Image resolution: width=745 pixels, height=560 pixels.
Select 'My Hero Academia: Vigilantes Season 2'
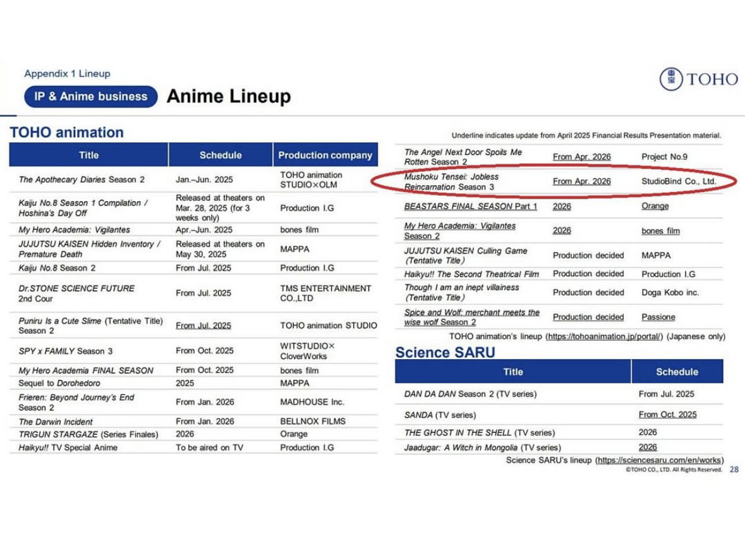click(460, 231)
